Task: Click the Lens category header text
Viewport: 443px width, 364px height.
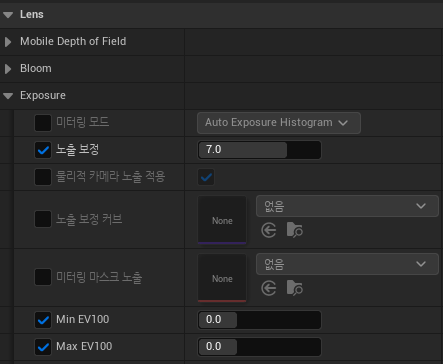Action: pos(32,14)
